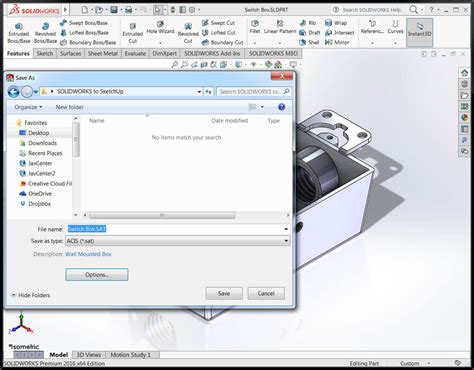Select the Intersect feature
The width and height of the screenshot is (474, 370).
(340, 33)
